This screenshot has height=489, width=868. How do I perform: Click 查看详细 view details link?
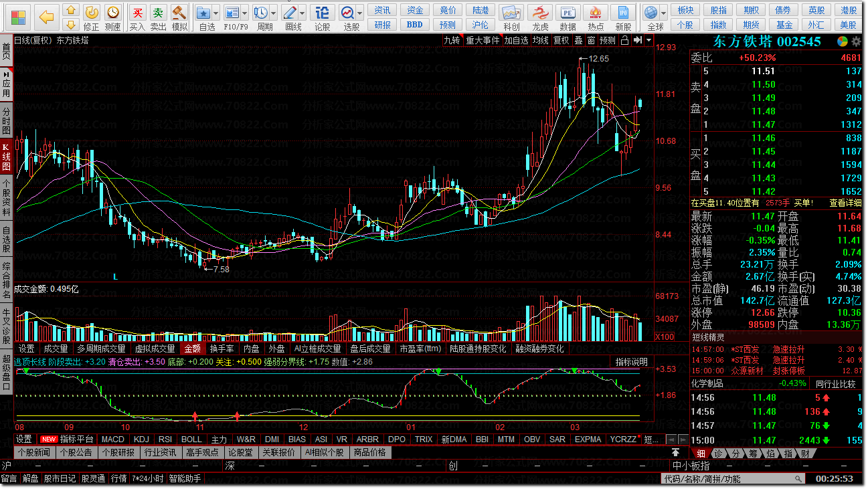(846, 203)
